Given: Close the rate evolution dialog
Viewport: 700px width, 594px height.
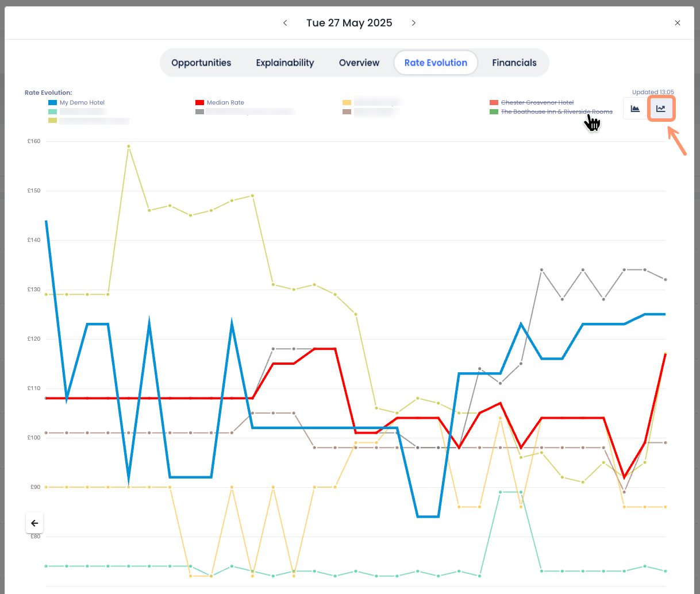Looking at the screenshot, I should coord(678,23).
